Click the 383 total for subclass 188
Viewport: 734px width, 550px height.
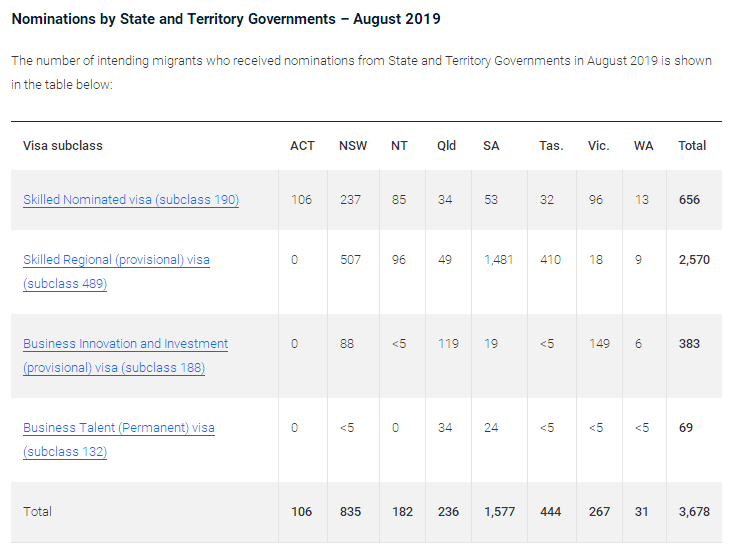(x=689, y=344)
